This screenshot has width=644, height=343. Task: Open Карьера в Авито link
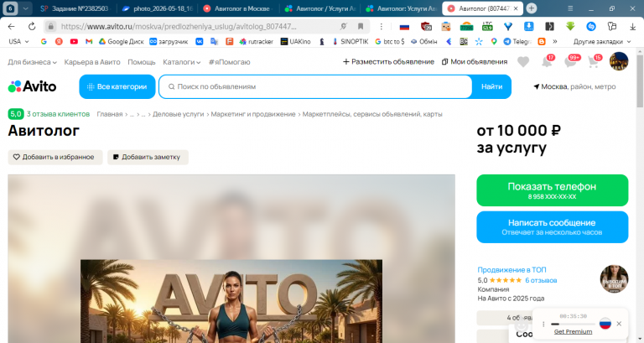(92, 62)
